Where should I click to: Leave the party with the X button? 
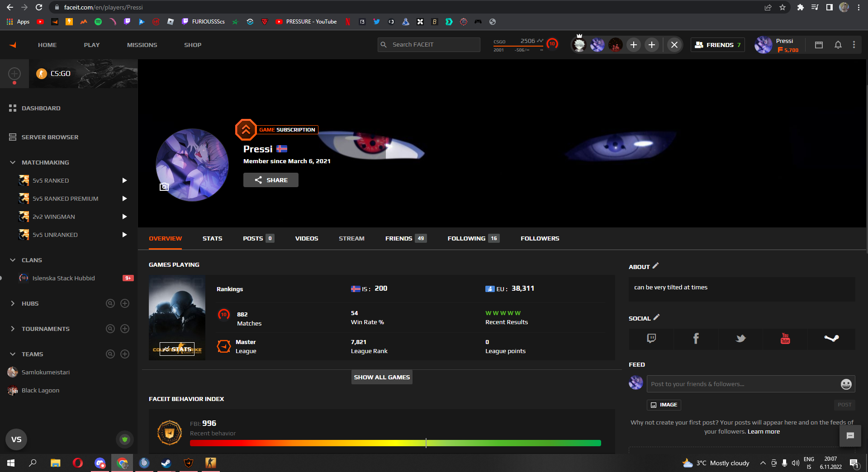coord(674,45)
